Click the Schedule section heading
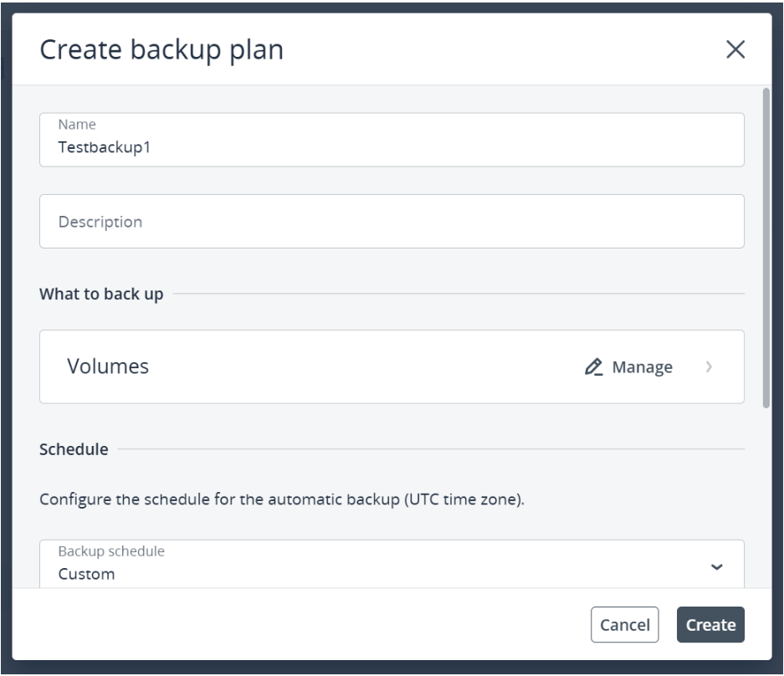Viewport: 784px width, 676px height. (x=74, y=449)
